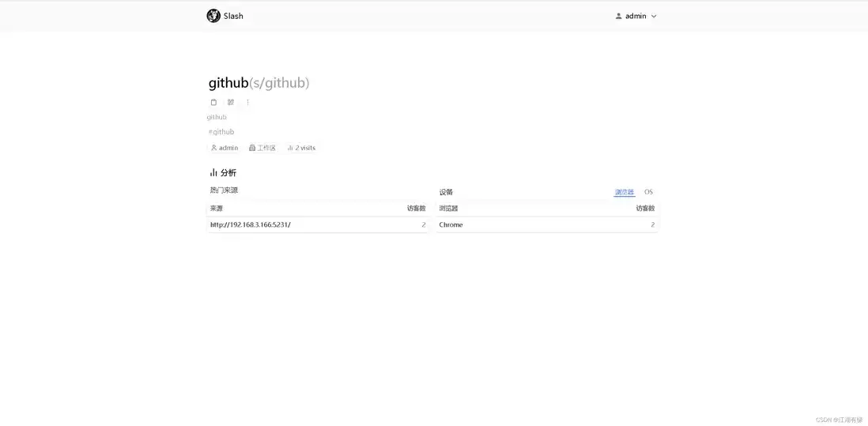This screenshot has width=868, height=426.
Task: Switch to the 浏览器 device tab
Action: click(x=624, y=192)
